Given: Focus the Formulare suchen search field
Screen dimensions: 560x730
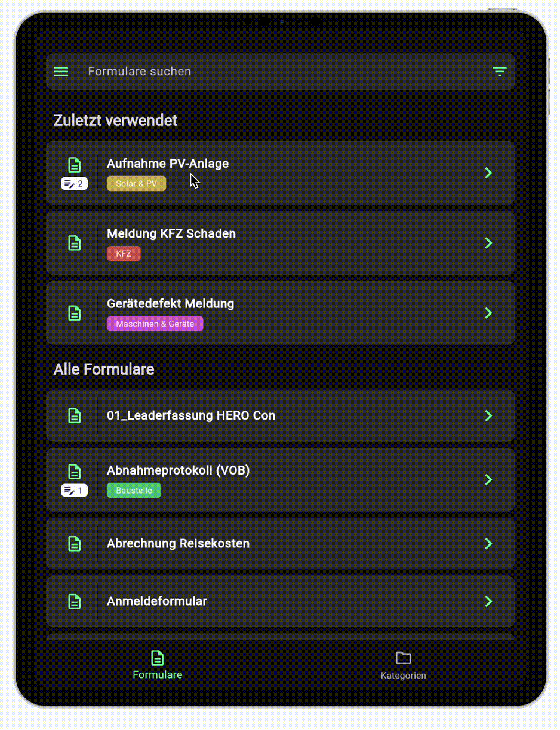Looking at the screenshot, I should 269,72.
